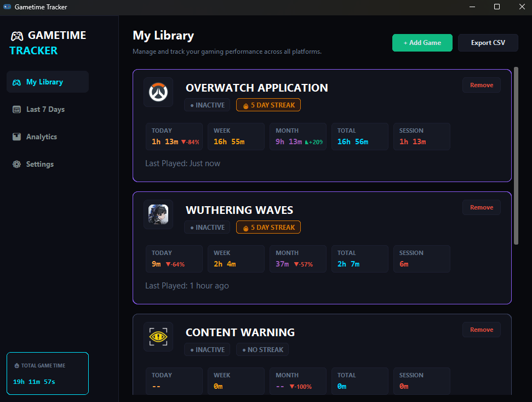Click 'Last Played: Just now' text
This screenshot has width=532, height=402.
pos(182,163)
